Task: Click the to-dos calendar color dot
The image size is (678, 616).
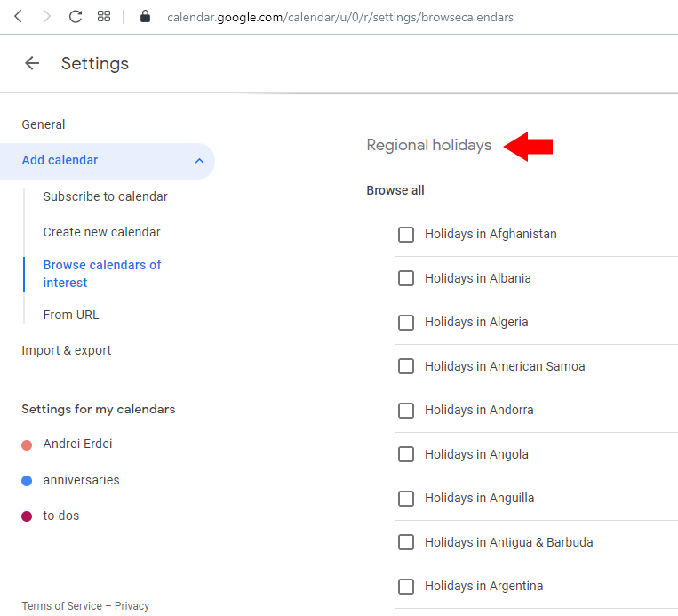Action: pos(27,516)
